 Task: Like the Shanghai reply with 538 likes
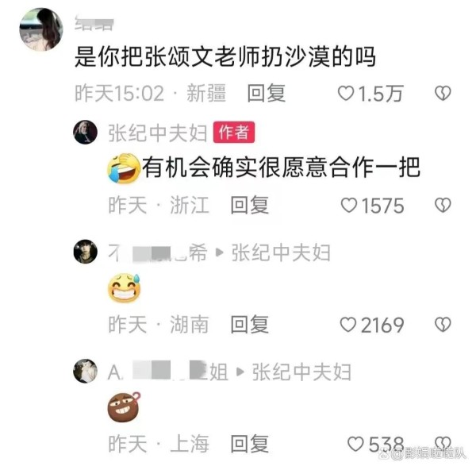click(x=355, y=444)
